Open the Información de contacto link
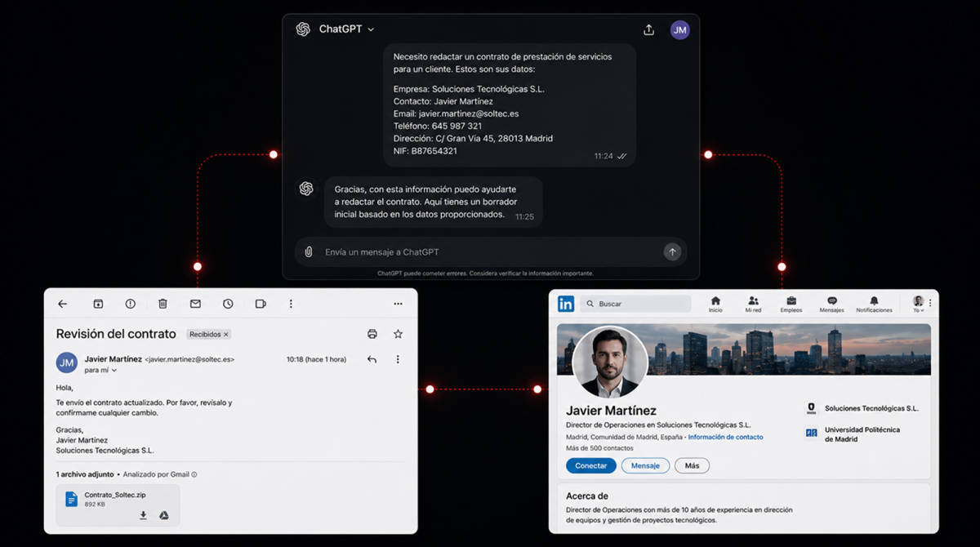 click(725, 437)
